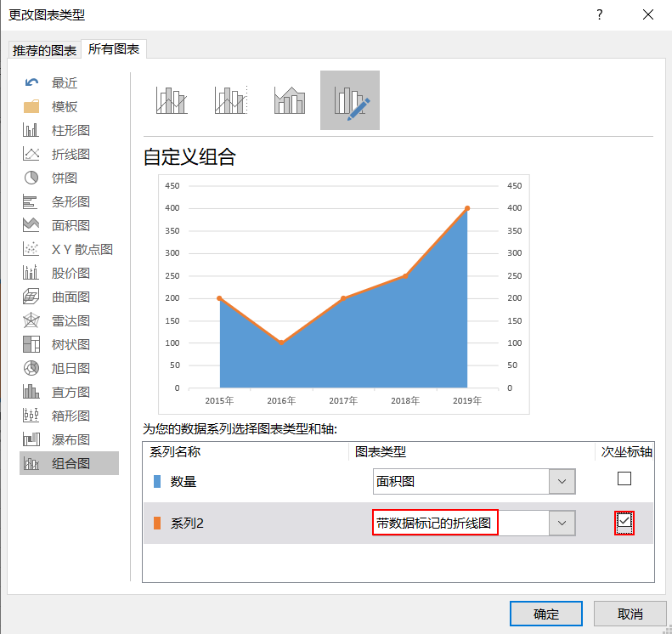The image size is (672, 634).
Task: Switch to 推荐的图表 tab
Action: 44,50
